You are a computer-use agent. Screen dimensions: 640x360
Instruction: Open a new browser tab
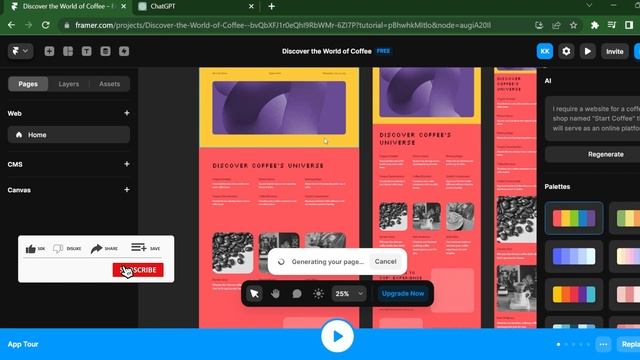[x=271, y=7]
